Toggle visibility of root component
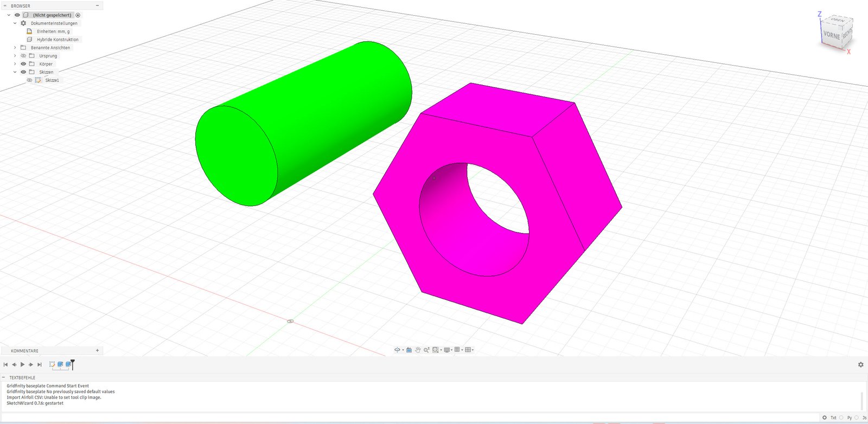 [17, 15]
